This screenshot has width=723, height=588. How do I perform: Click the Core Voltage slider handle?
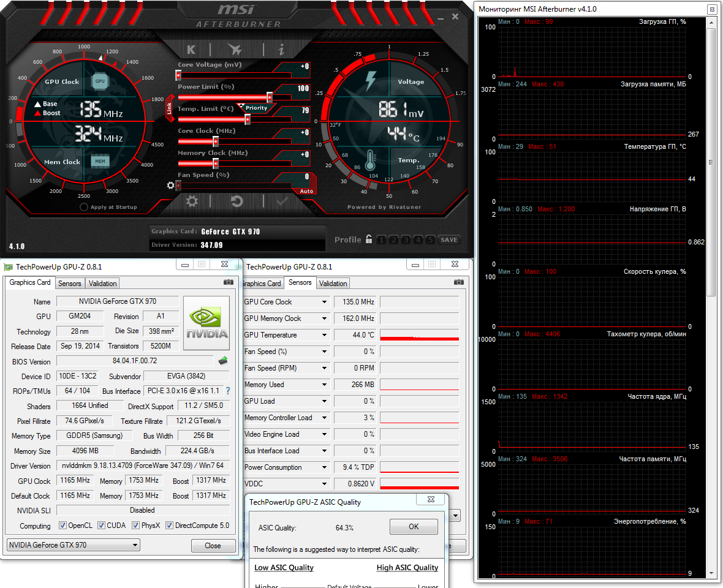(178, 75)
